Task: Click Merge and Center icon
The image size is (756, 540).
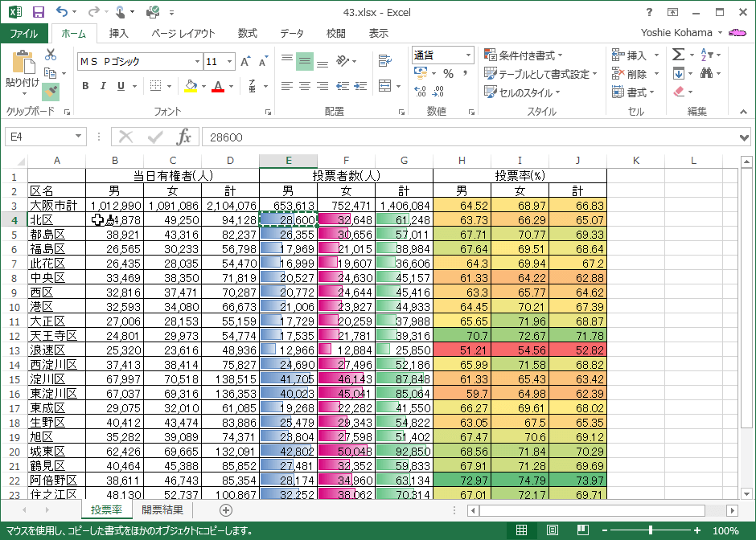Action: [384, 86]
